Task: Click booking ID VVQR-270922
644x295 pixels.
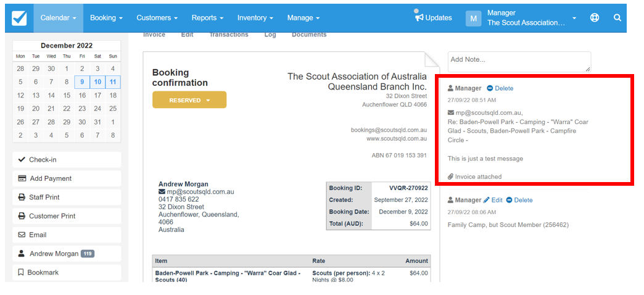Action: [x=408, y=188]
